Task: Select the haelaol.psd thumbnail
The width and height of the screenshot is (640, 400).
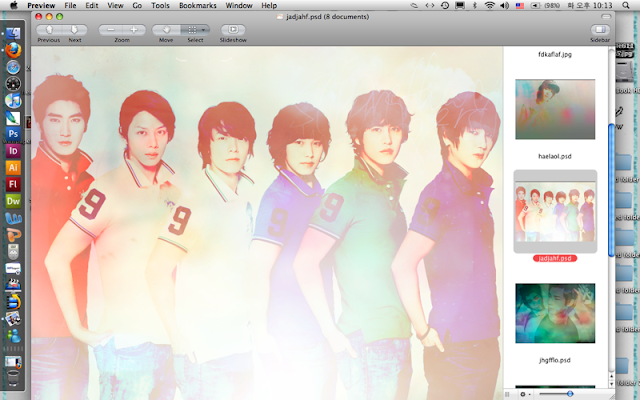Action: [555, 109]
